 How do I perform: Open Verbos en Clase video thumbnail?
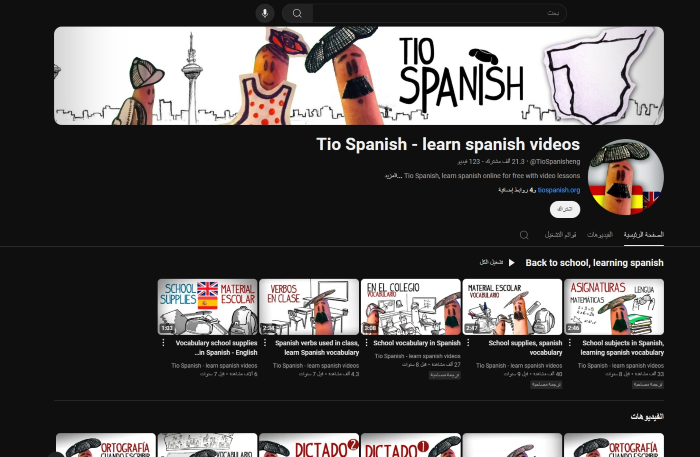pyautogui.click(x=309, y=307)
